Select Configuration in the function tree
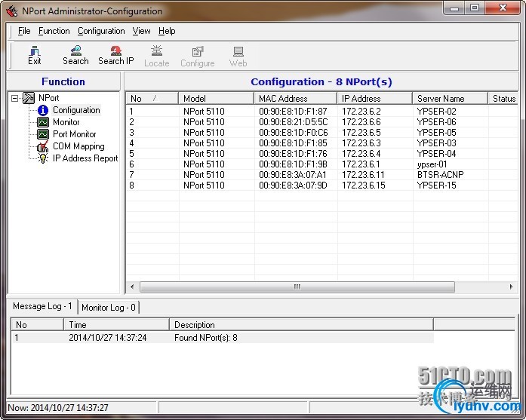This screenshot has height=420, width=526. pyautogui.click(x=76, y=110)
